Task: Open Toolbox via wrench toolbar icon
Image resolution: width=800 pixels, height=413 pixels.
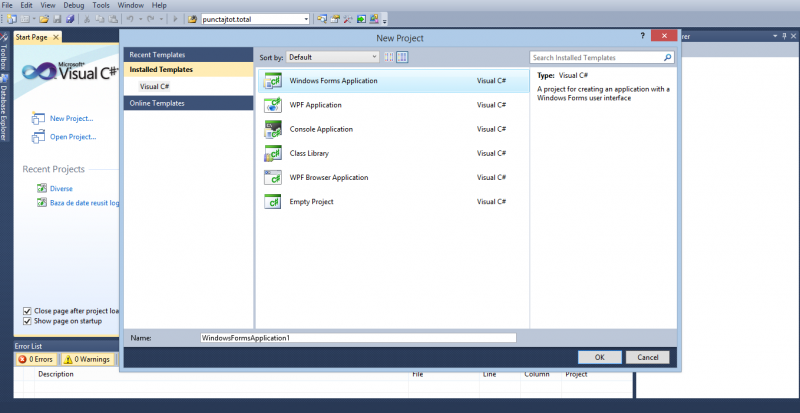Action: pos(348,19)
